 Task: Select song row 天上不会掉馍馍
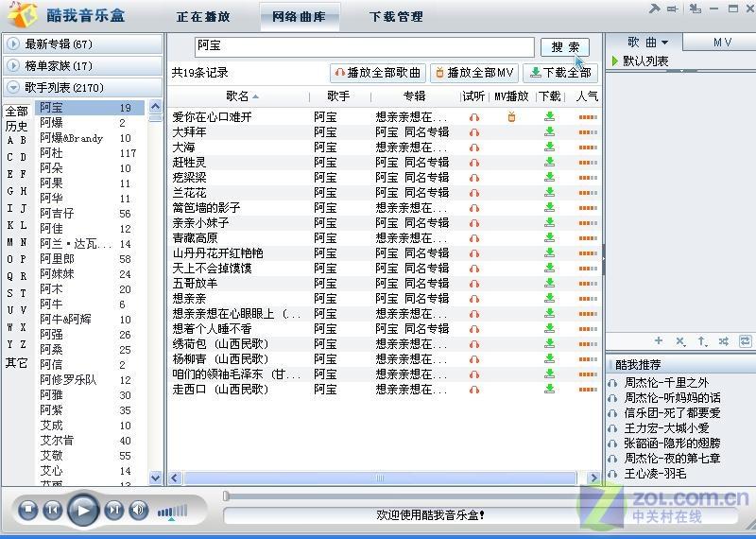(385, 269)
